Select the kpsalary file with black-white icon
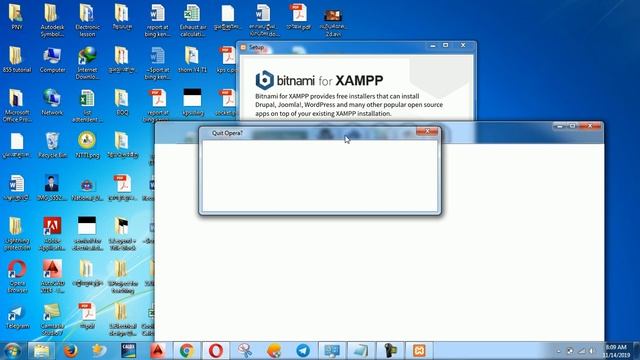 (x=192, y=102)
